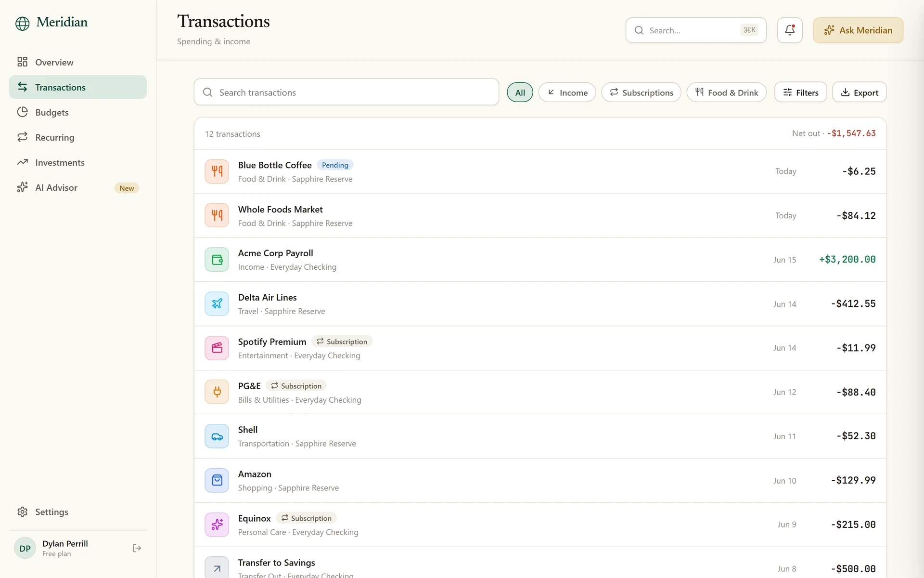The height and width of the screenshot is (578, 924).
Task: Click the Transfer to Savings arrow icon
Action: click(x=217, y=568)
